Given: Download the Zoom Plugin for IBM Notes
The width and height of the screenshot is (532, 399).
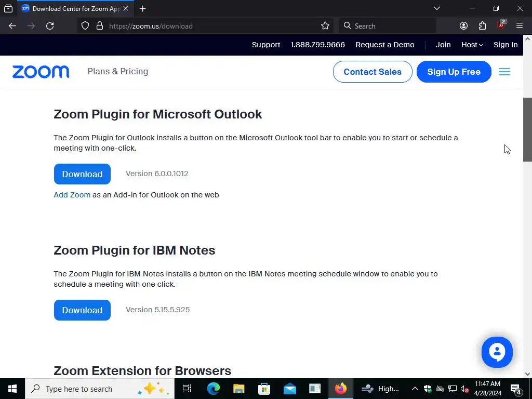Looking at the screenshot, I should [x=82, y=310].
